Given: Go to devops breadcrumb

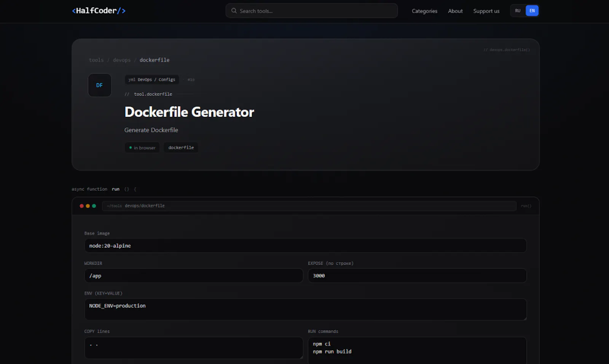Looking at the screenshot, I should (122, 60).
